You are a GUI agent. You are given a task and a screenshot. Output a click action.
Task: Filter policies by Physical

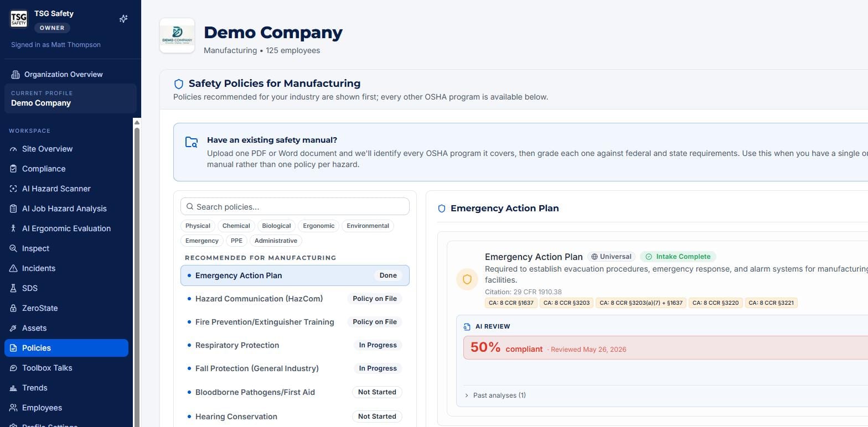tap(198, 226)
